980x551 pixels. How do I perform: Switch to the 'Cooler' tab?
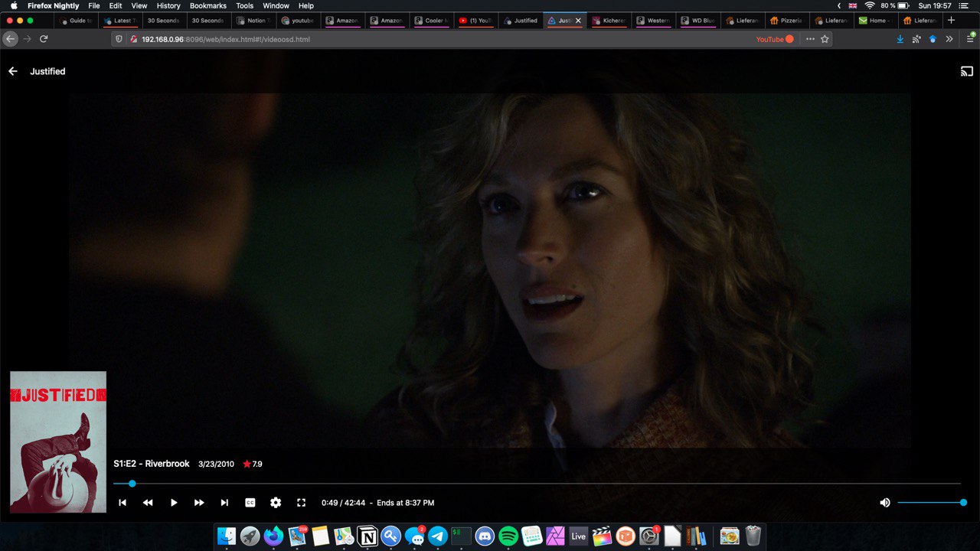coord(432,21)
